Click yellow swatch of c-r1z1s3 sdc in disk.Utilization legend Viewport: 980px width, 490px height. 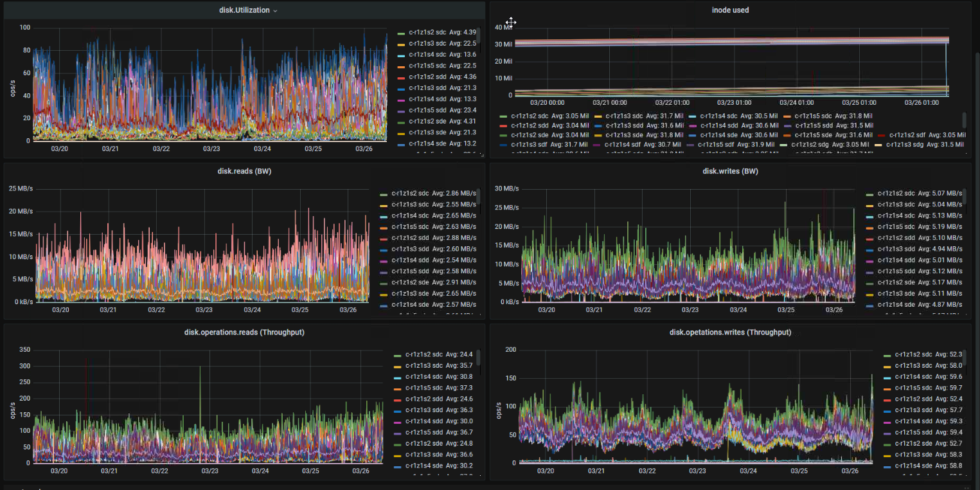[401, 44]
